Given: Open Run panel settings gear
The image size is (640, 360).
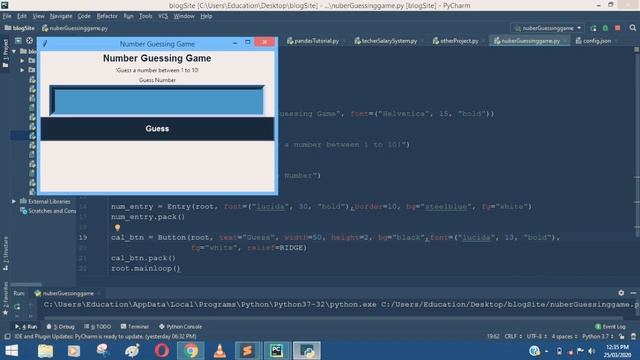Looking at the screenshot, I should pos(621,293).
